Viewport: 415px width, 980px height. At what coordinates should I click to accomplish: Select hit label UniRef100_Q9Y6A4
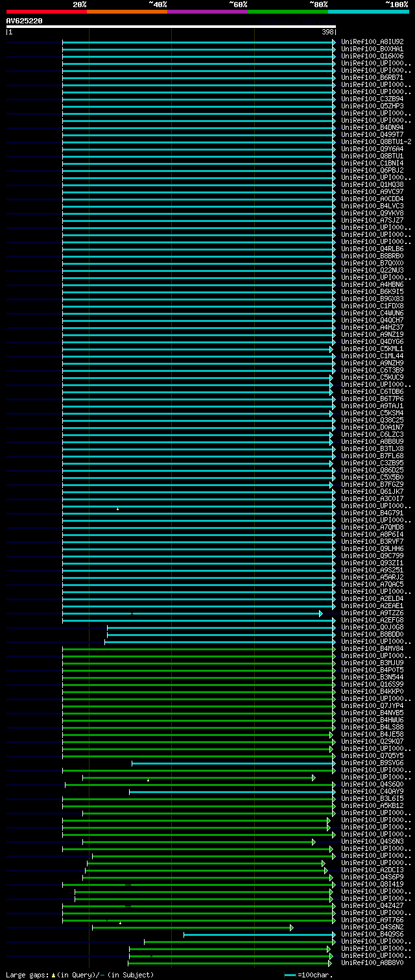click(x=372, y=149)
